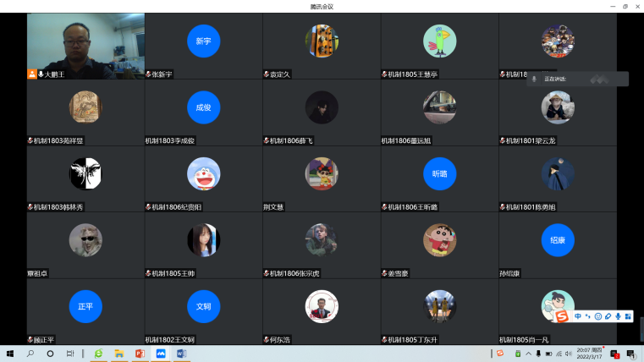Toggle punctuation mode in Sogou toolbar
The width and height of the screenshot is (644, 362).
[x=587, y=316]
